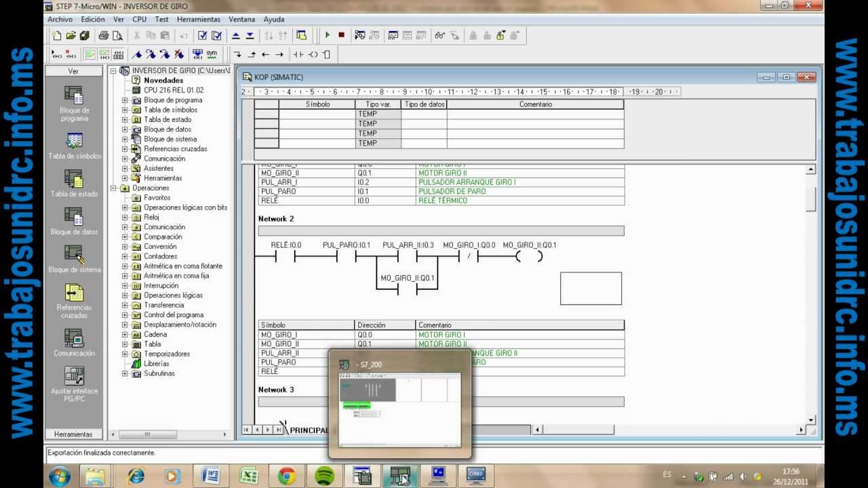Toggle symbol information table view

tap(118, 54)
